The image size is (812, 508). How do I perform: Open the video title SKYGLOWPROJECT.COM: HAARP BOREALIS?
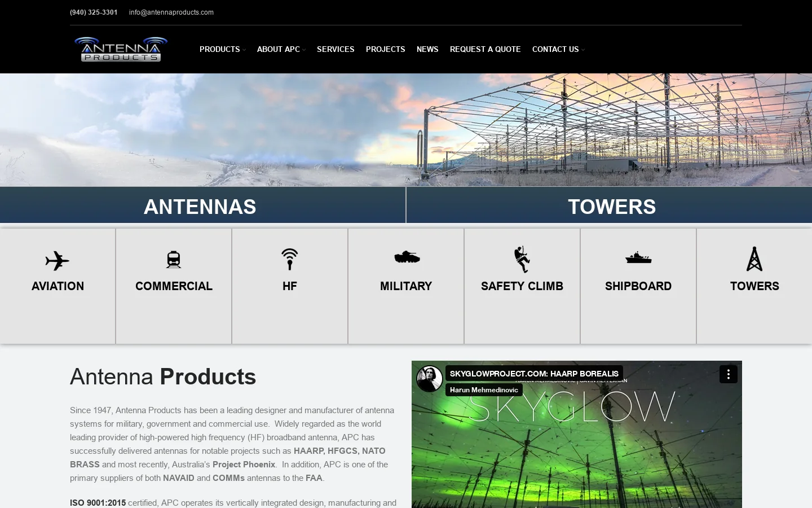tap(534, 374)
